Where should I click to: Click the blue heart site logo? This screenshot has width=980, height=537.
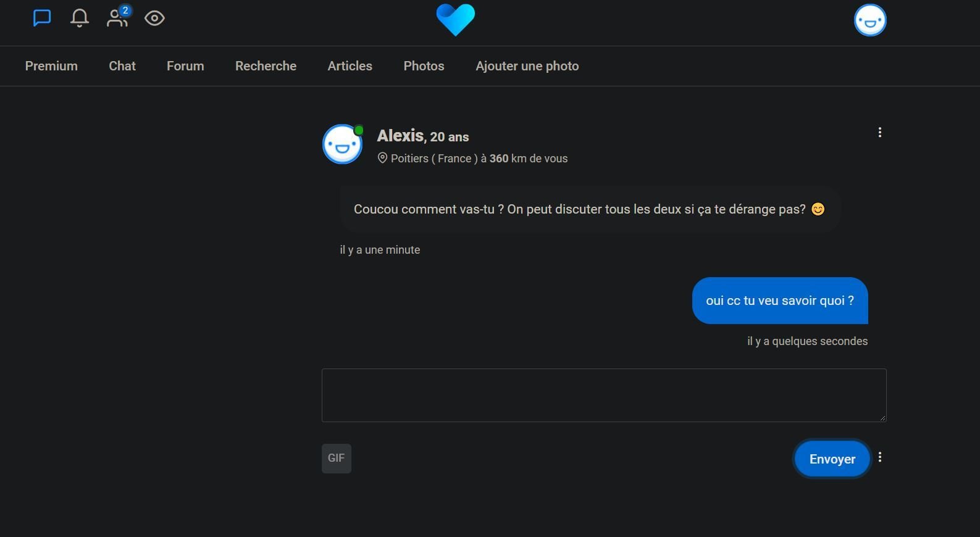456,20
